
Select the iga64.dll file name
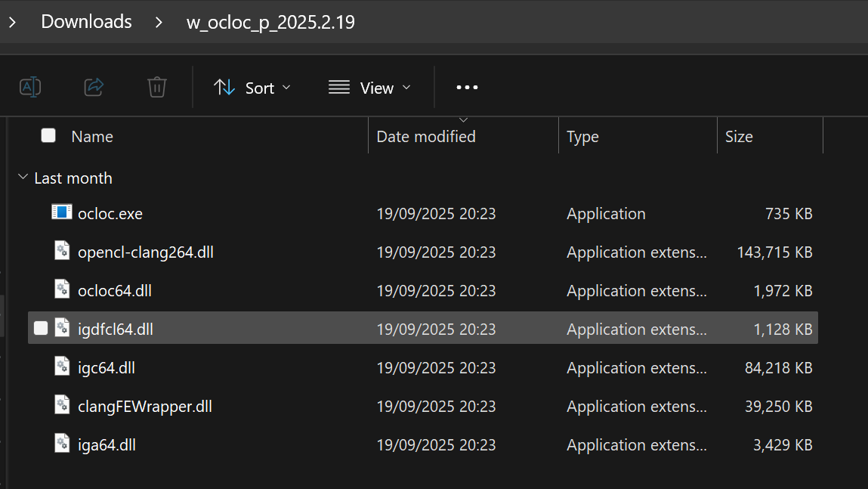click(x=107, y=445)
